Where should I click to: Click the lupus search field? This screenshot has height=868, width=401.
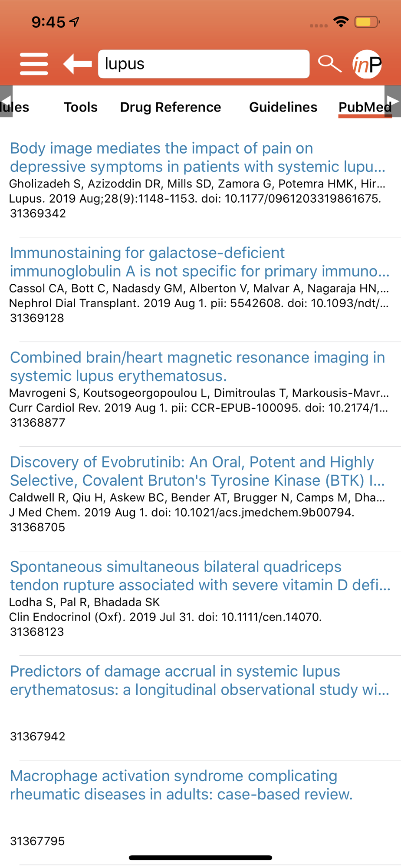point(204,64)
